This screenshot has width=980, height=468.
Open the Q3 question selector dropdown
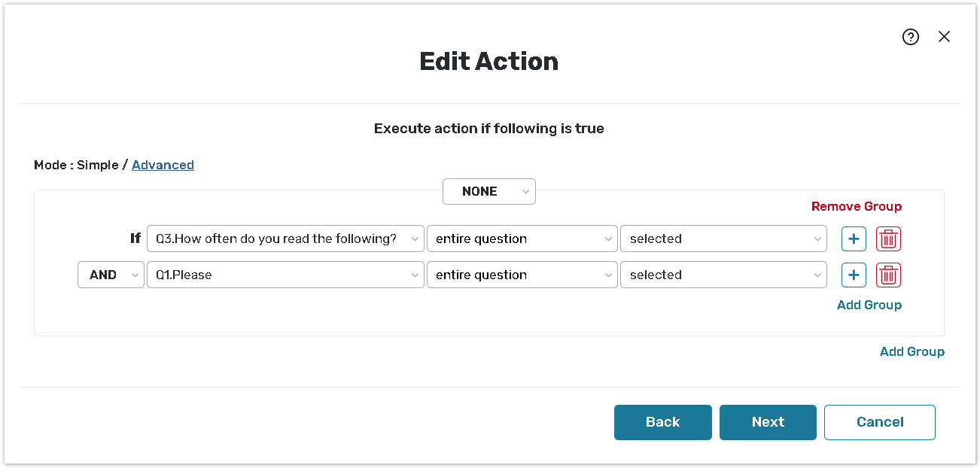(285, 239)
